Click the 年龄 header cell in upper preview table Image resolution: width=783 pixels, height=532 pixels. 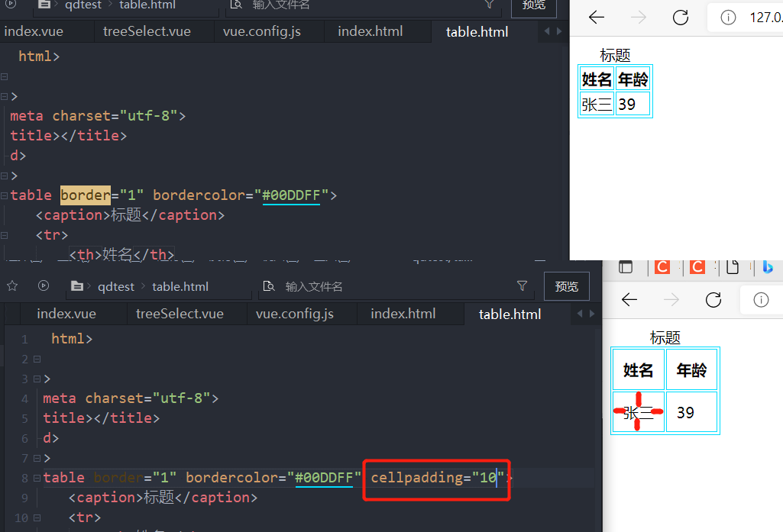click(x=633, y=79)
